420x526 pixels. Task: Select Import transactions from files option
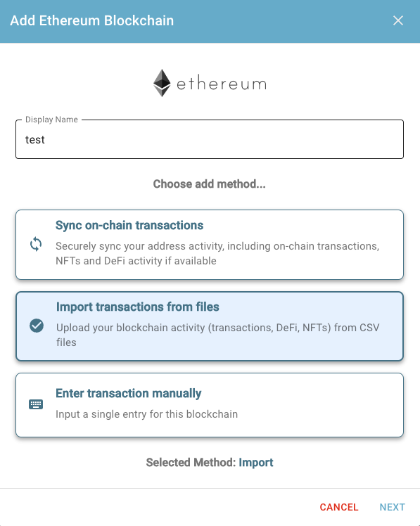tap(210, 326)
